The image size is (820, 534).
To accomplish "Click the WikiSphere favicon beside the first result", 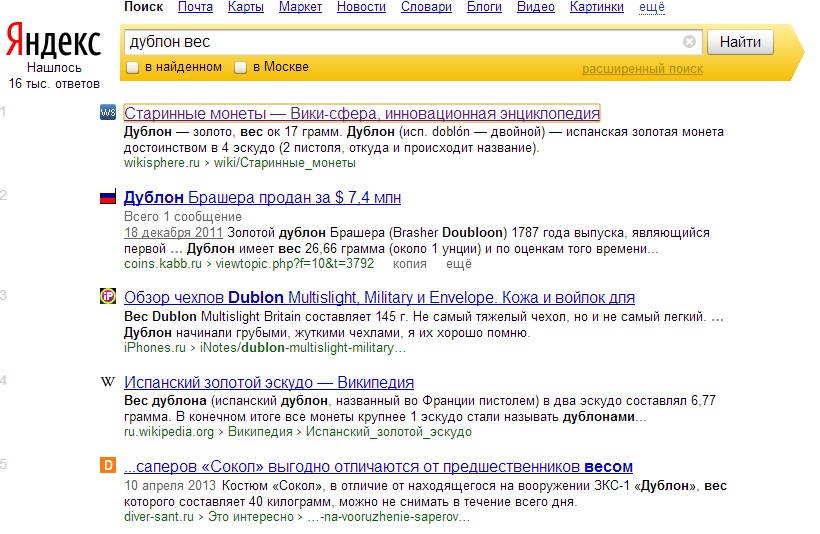I will coord(108,112).
